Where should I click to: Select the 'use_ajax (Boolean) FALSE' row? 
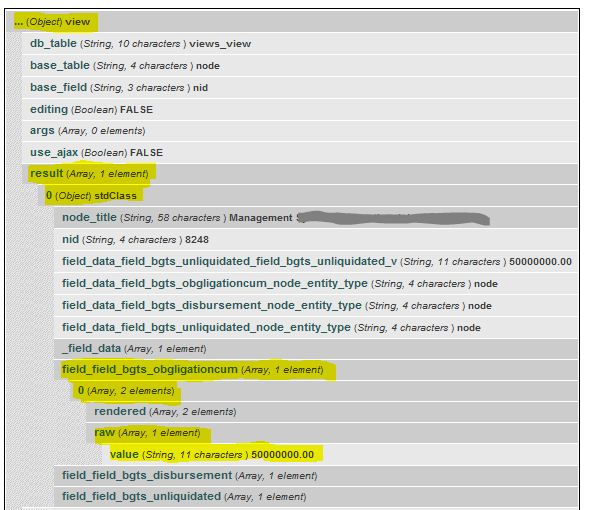300,152
